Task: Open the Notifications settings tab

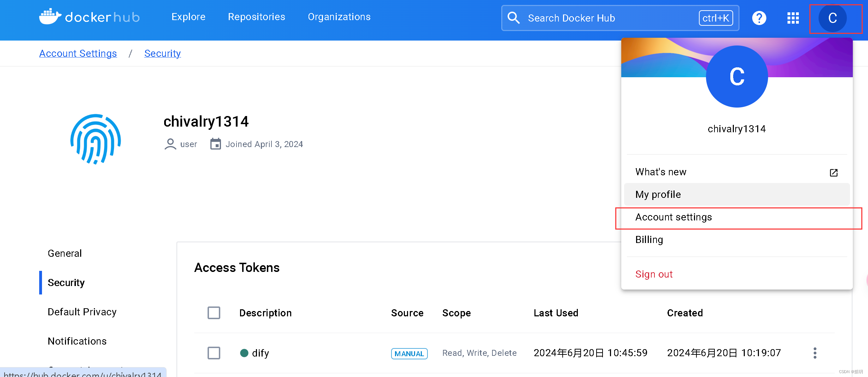Action: pos(77,341)
